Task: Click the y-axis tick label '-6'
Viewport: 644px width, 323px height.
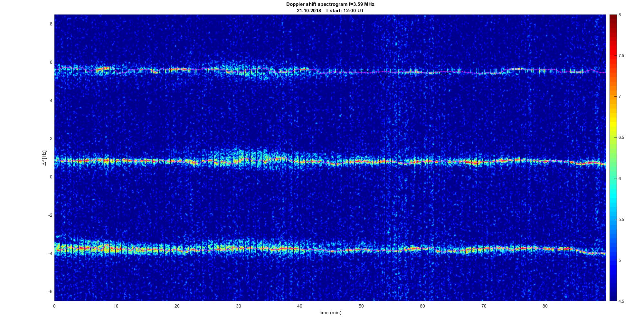Action: (x=50, y=291)
